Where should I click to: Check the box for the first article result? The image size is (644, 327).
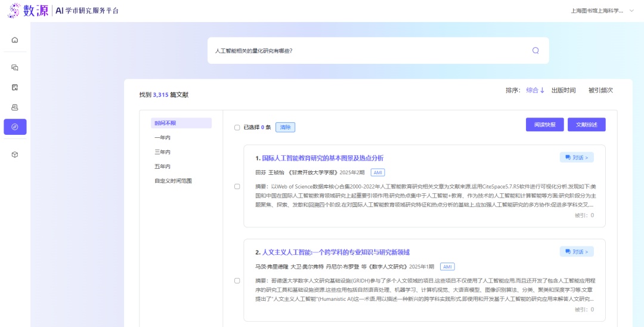(x=237, y=186)
